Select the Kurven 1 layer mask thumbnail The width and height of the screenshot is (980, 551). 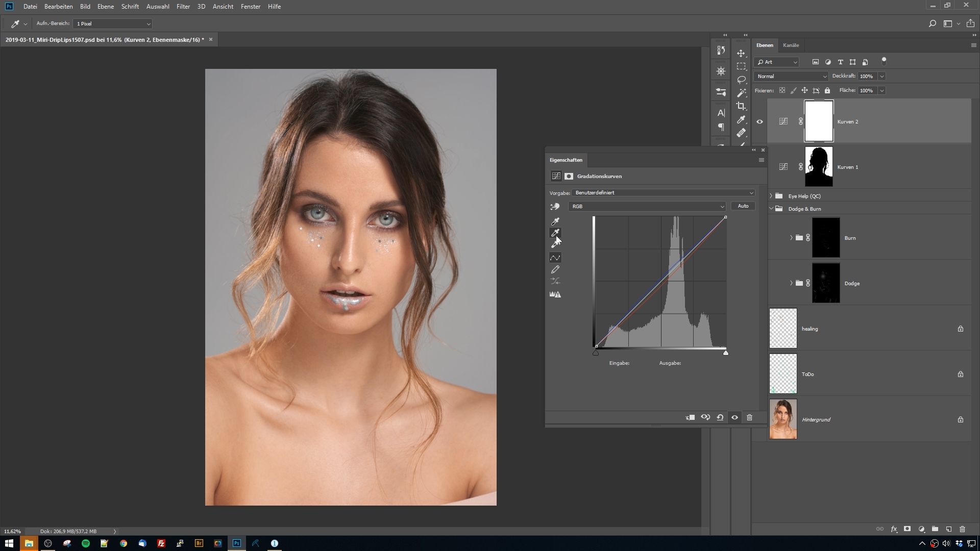pos(819,167)
